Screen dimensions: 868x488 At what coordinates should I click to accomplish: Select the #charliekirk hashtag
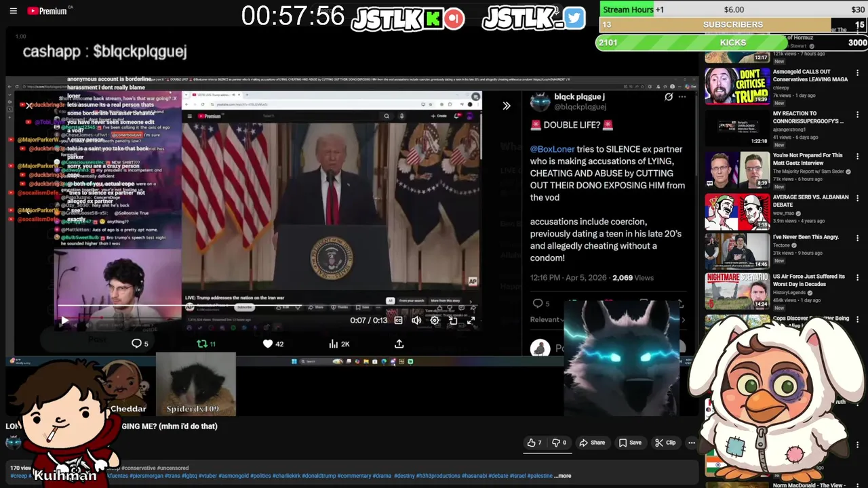tap(286, 476)
